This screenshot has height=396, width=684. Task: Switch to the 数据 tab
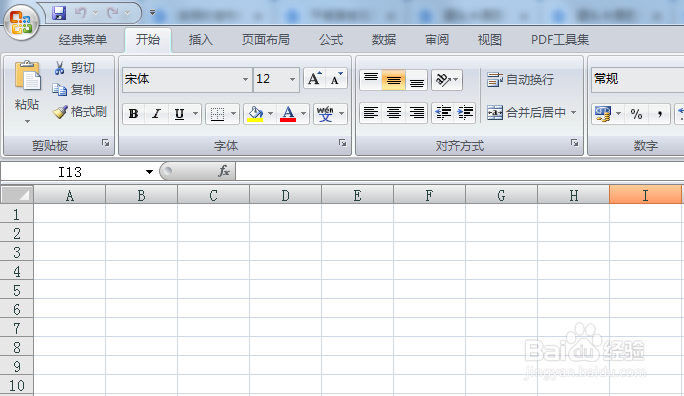[x=384, y=40]
